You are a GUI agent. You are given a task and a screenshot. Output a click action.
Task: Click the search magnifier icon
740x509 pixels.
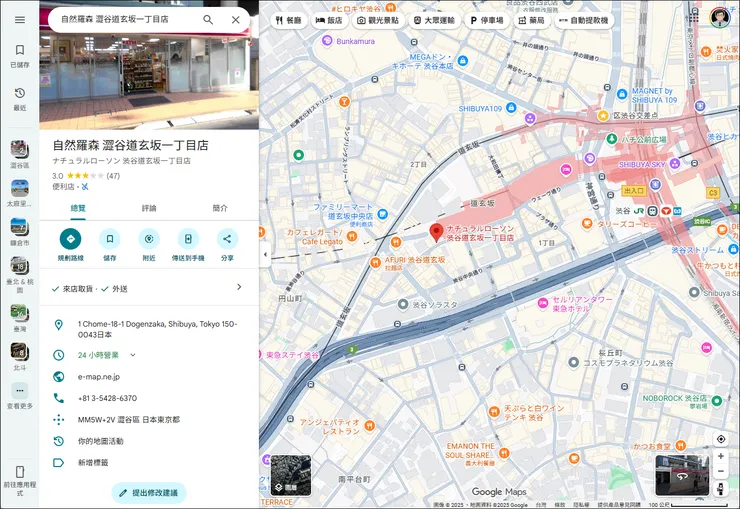208,20
